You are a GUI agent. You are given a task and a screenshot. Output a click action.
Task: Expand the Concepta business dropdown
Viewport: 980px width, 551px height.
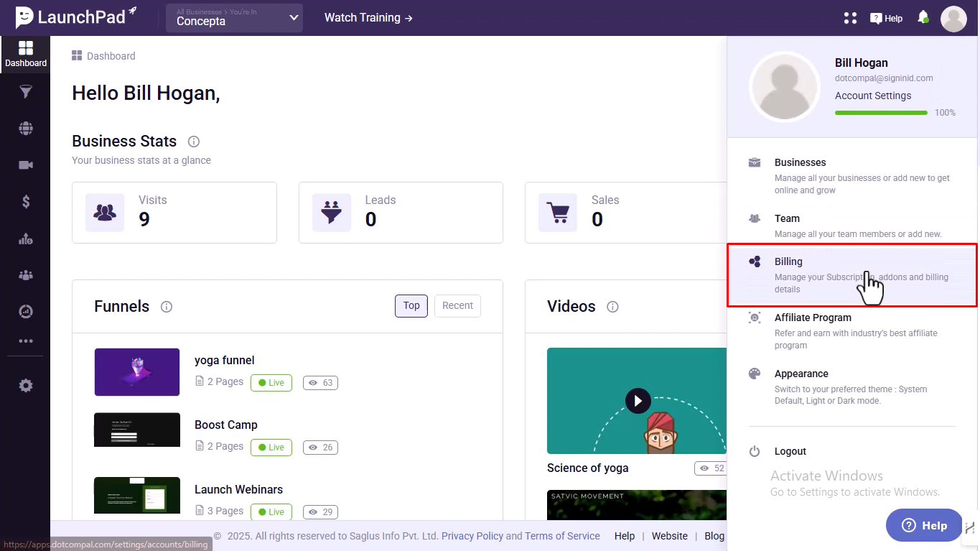(234, 18)
